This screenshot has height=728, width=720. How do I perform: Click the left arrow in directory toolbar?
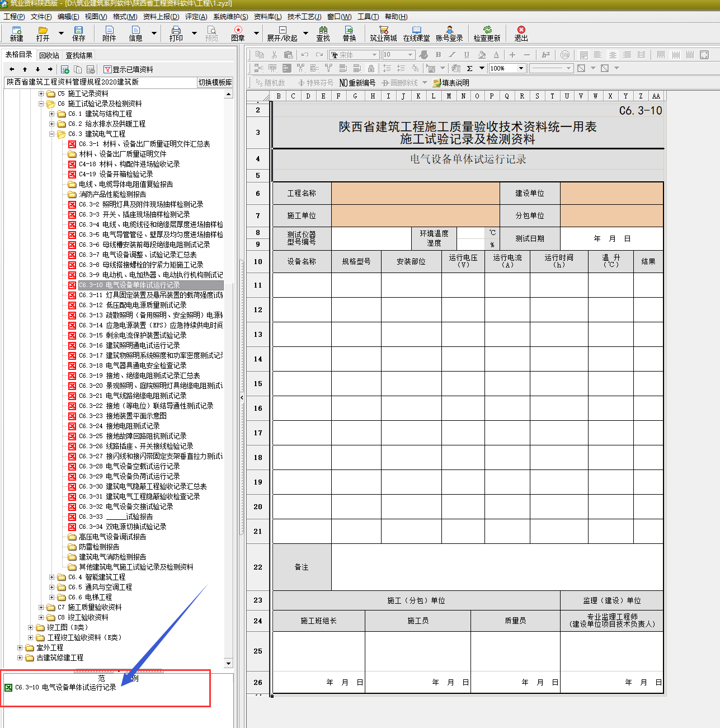coord(12,69)
